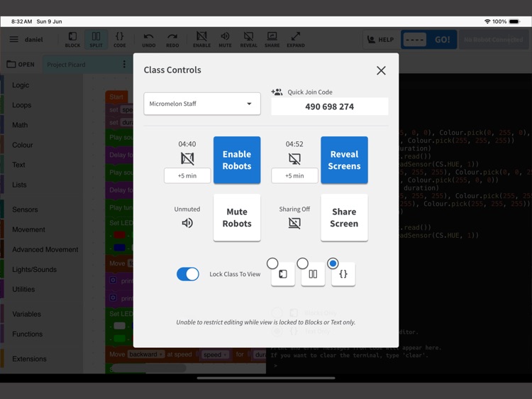Click the battery status icon
Image resolution: width=532 pixels, height=399 pixels.
[x=514, y=21]
